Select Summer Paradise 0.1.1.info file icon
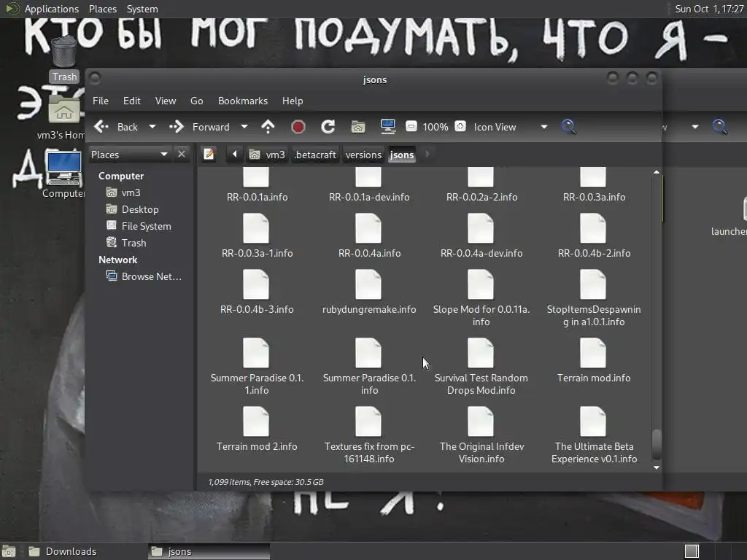Image resolution: width=747 pixels, height=560 pixels. tap(256, 353)
